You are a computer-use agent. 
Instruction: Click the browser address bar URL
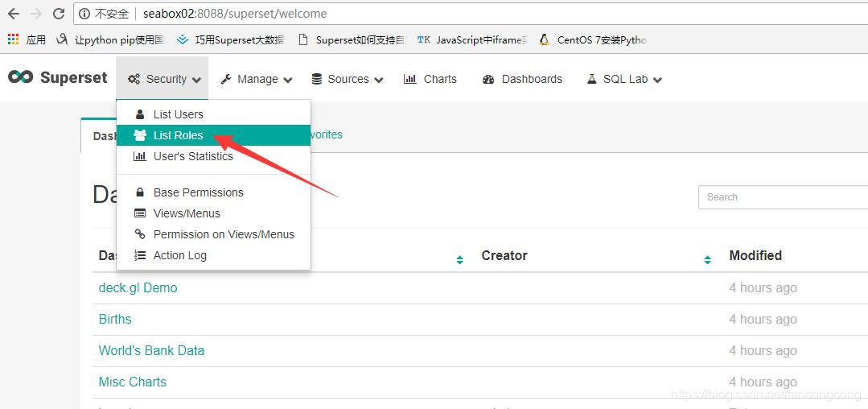235,14
